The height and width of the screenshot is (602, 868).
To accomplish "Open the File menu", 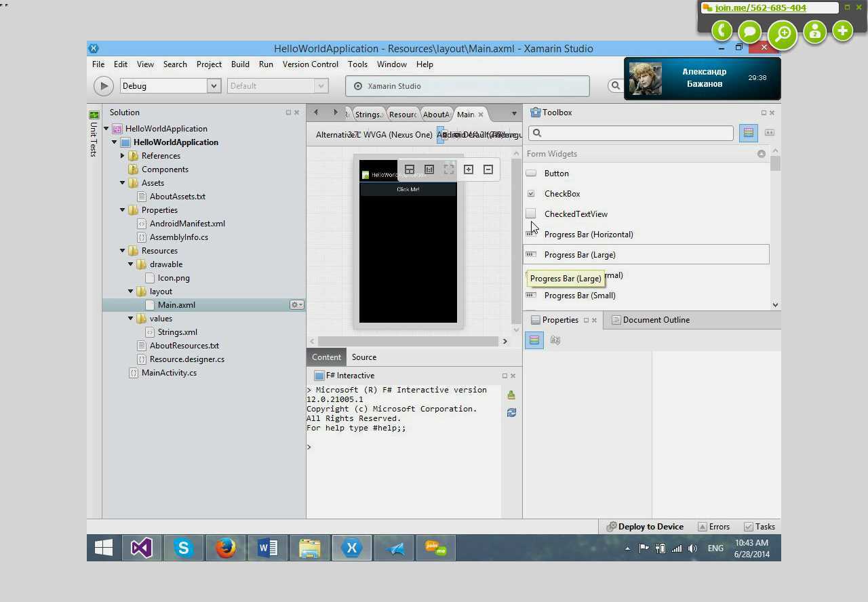I will click(98, 64).
